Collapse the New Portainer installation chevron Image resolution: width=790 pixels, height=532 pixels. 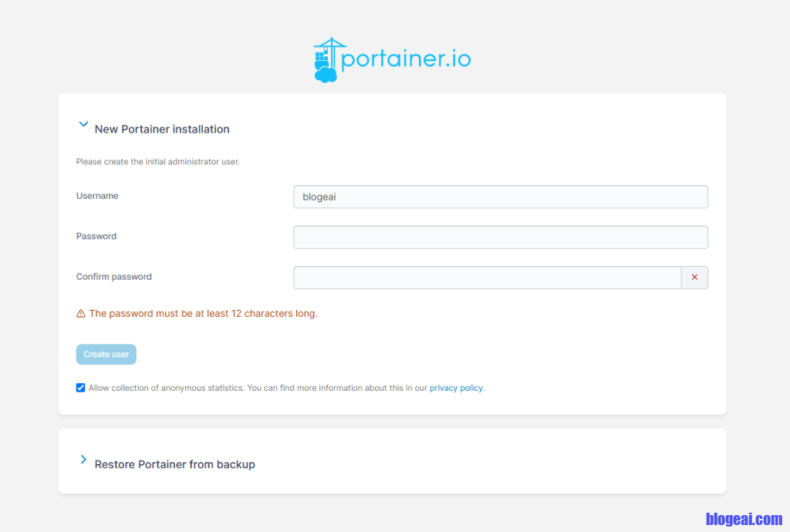tap(83, 124)
